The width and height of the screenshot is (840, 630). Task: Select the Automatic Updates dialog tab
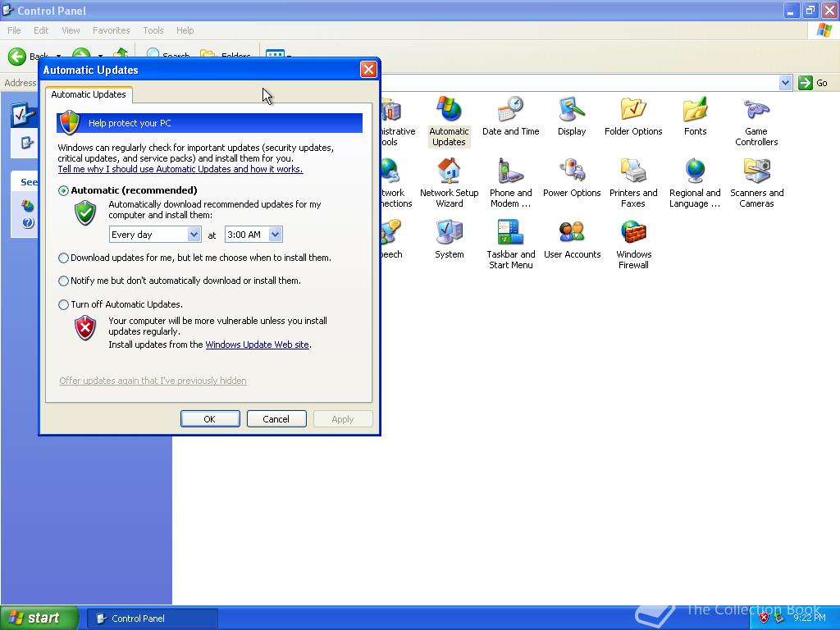(x=89, y=94)
